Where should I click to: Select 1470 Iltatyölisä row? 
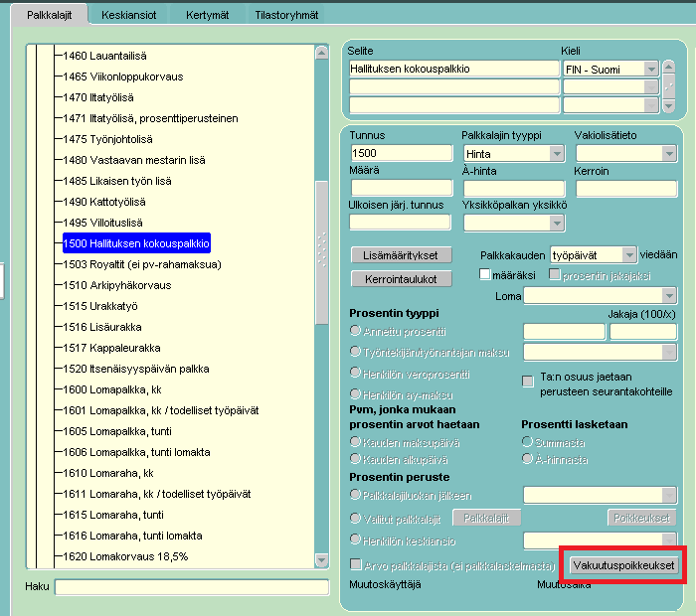(98, 97)
